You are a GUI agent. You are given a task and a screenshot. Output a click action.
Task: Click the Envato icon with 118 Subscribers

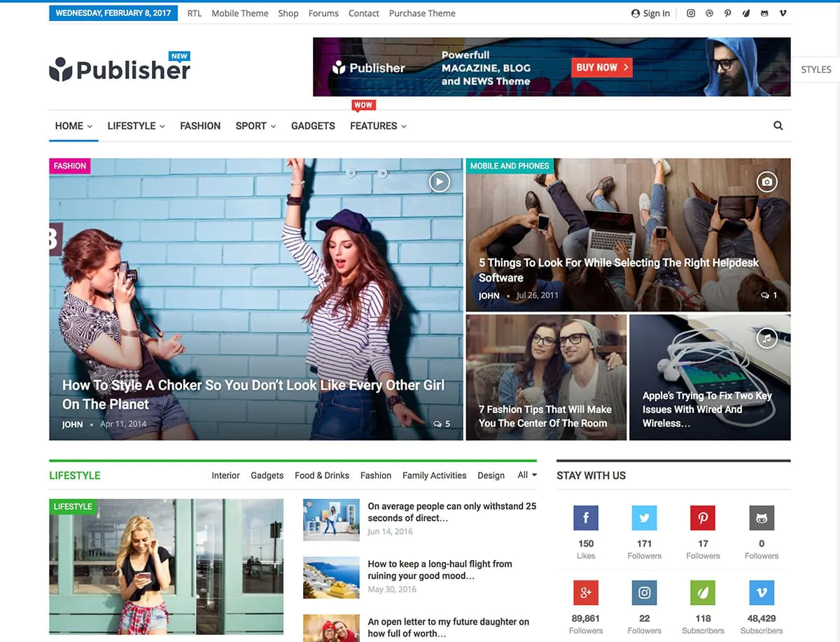(x=703, y=593)
